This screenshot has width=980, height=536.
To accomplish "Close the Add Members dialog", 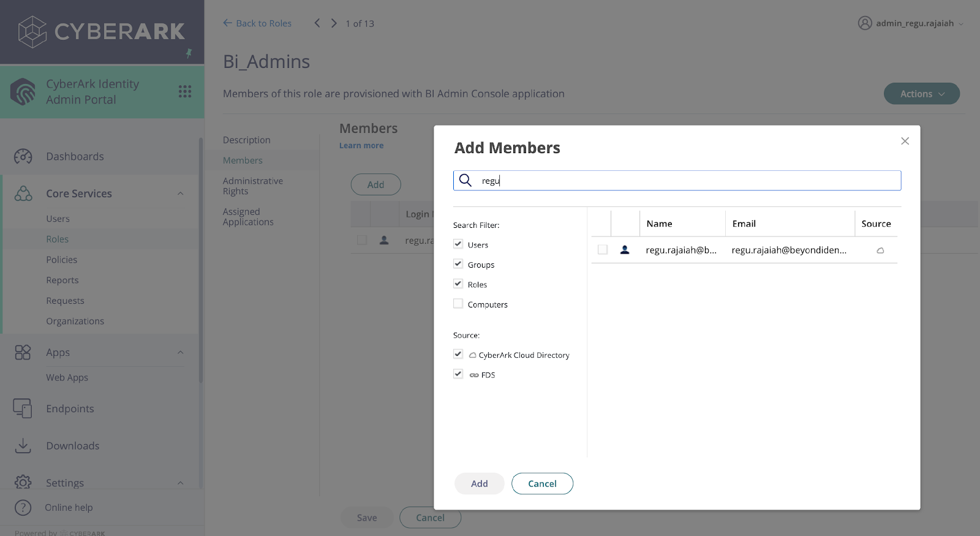I will tap(905, 141).
